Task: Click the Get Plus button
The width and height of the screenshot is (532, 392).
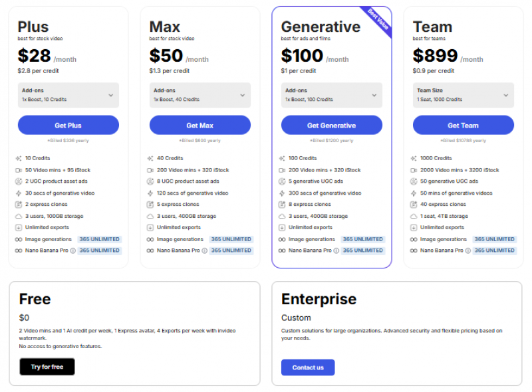Action: pos(68,125)
